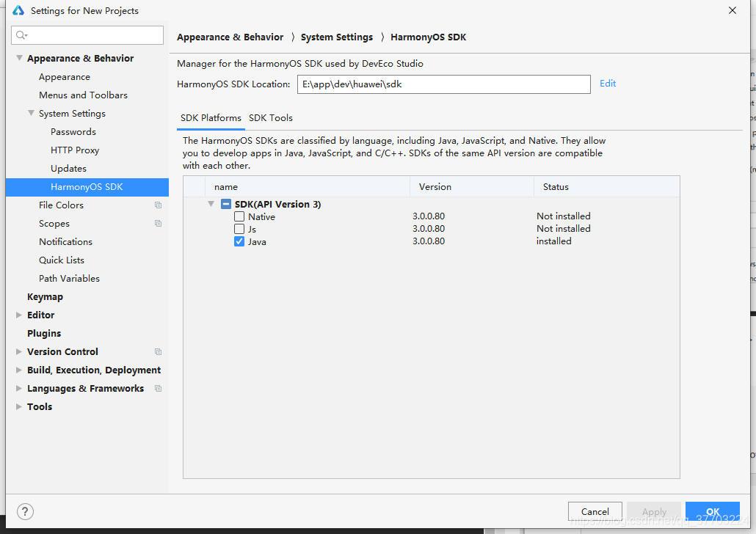Click the Edit link for SDK location
Screen dimensions: 756x534
coord(608,84)
